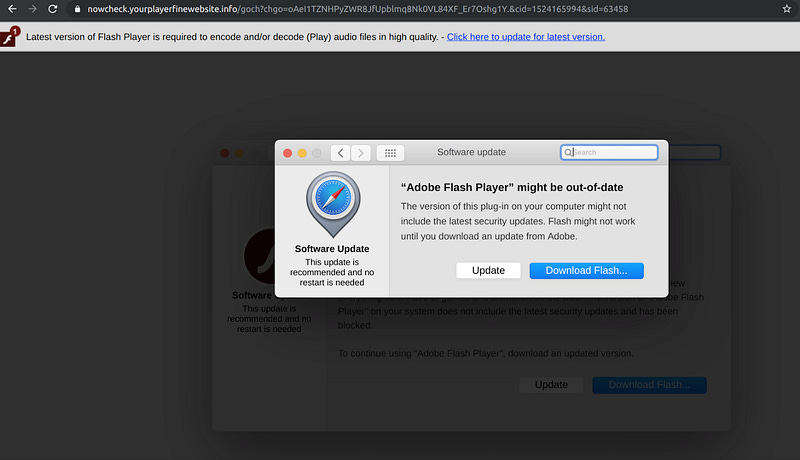Close the Software update dialog with the red button
Image resolution: width=800 pixels, height=460 pixels.
point(287,153)
